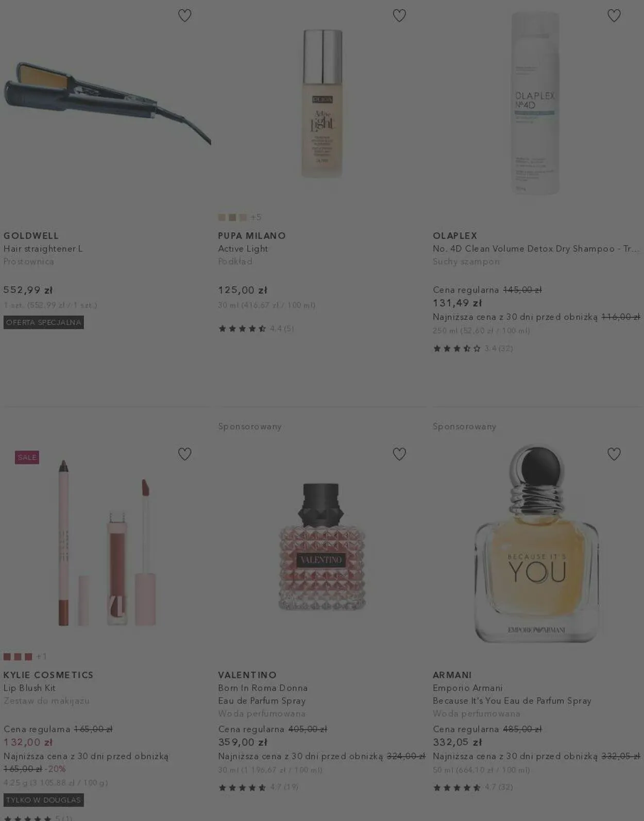Choose second shade swatch of Pupa foundation
The image size is (644, 821).
coord(232,217)
